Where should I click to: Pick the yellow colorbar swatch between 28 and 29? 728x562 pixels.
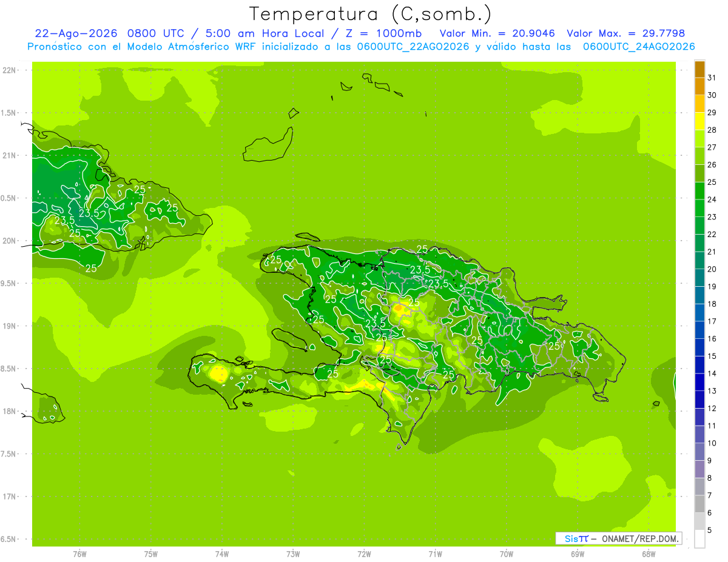pos(699,121)
